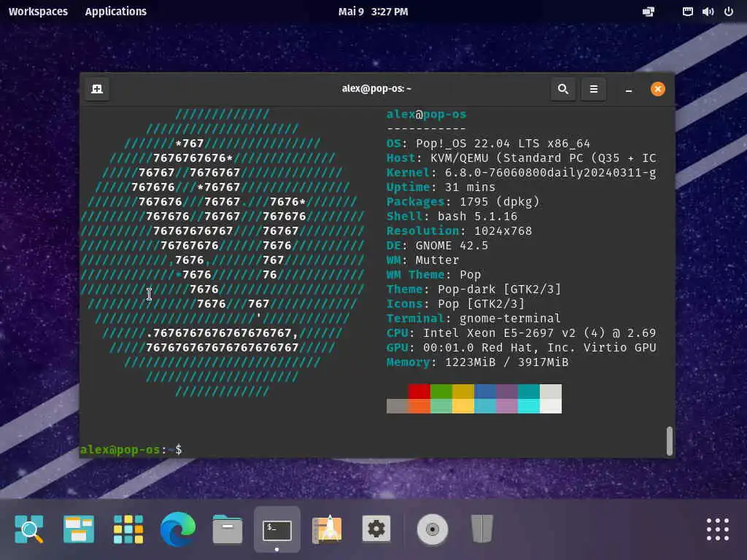Image resolution: width=747 pixels, height=560 pixels.
Task: Click the dark blue color block
Action: pyautogui.click(x=485, y=392)
